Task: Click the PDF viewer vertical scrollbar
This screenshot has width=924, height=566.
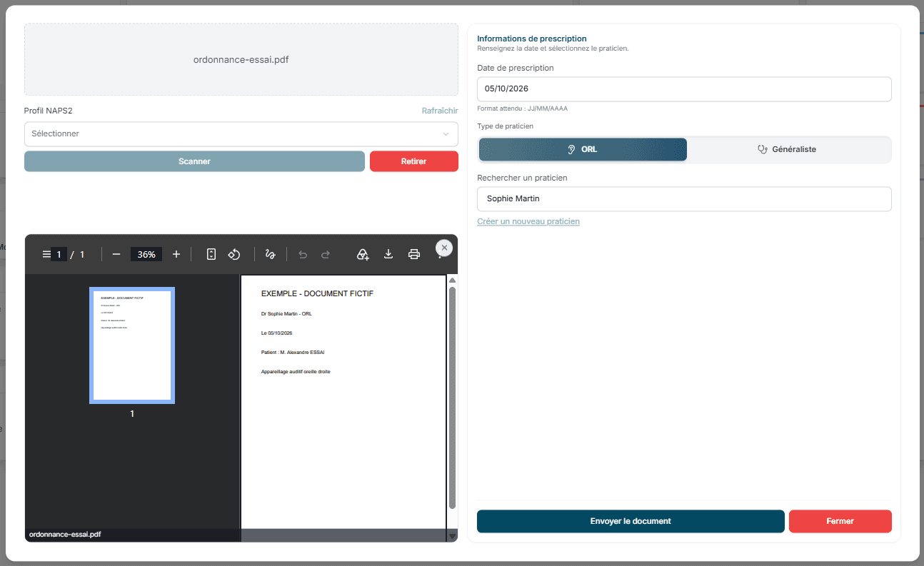Action: [x=452, y=396]
